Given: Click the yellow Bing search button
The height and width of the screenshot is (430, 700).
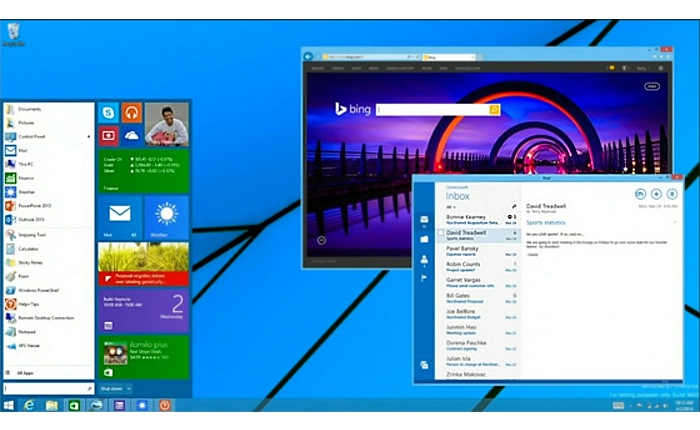Looking at the screenshot, I should [x=495, y=109].
